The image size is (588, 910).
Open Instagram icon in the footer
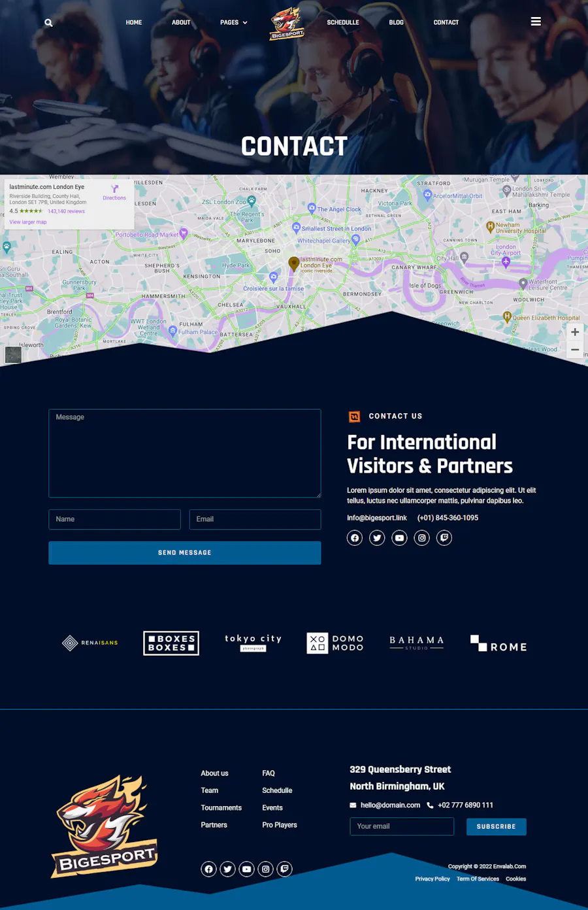[x=265, y=869]
